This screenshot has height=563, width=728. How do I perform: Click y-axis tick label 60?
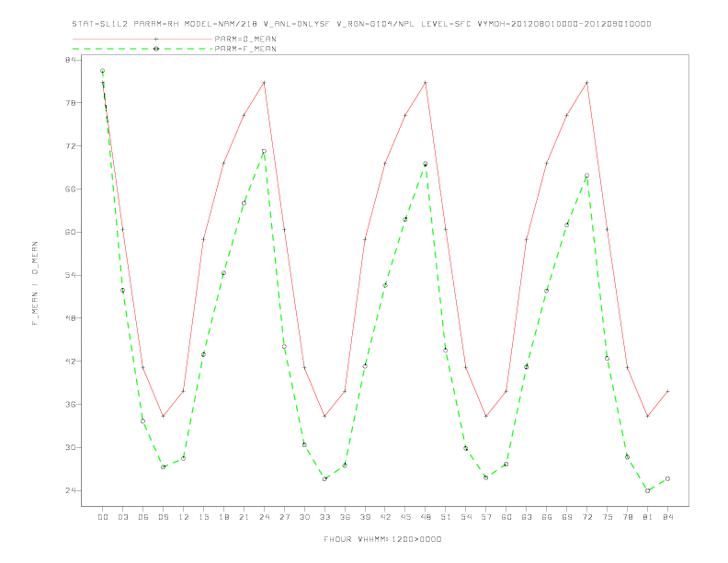tap(70, 232)
